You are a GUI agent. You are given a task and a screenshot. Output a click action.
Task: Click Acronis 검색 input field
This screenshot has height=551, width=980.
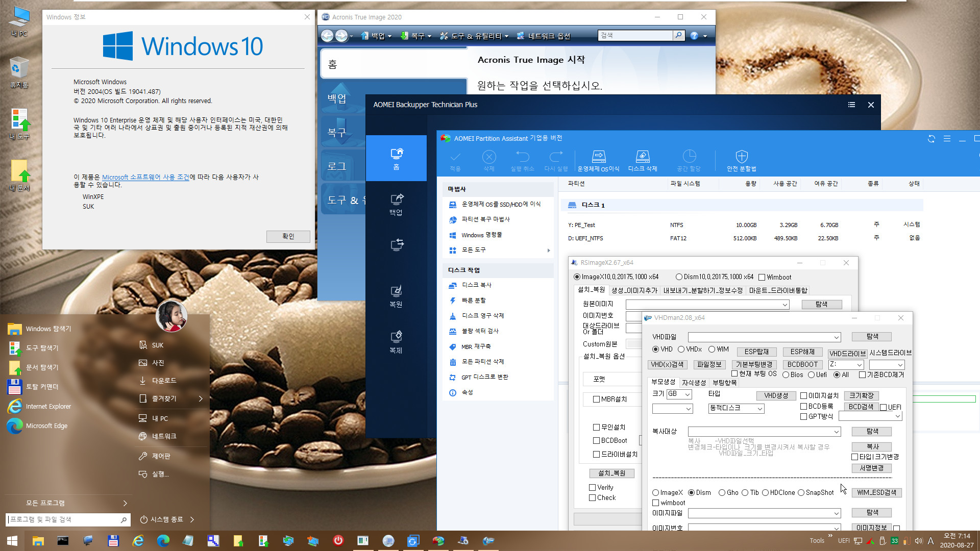click(635, 35)
